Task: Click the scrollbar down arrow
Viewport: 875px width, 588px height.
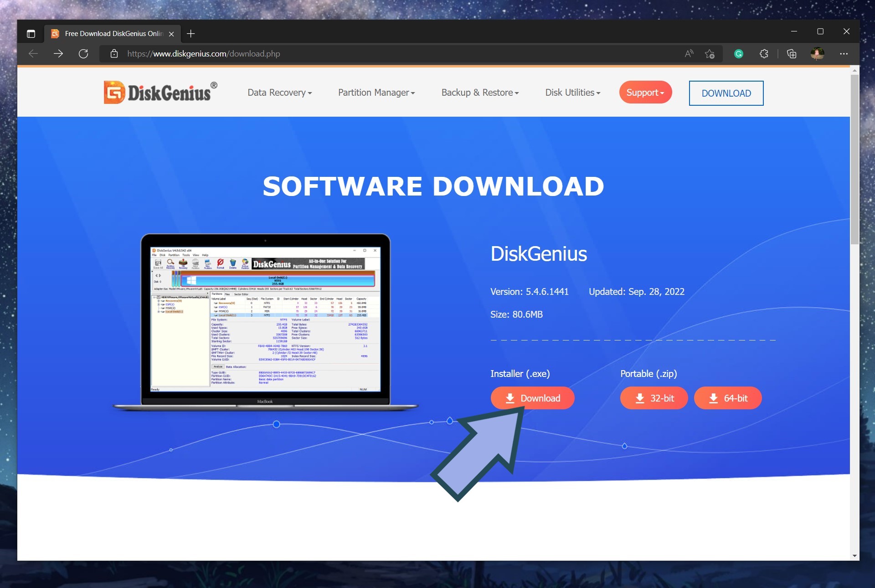Action: [x=854, y=556]
